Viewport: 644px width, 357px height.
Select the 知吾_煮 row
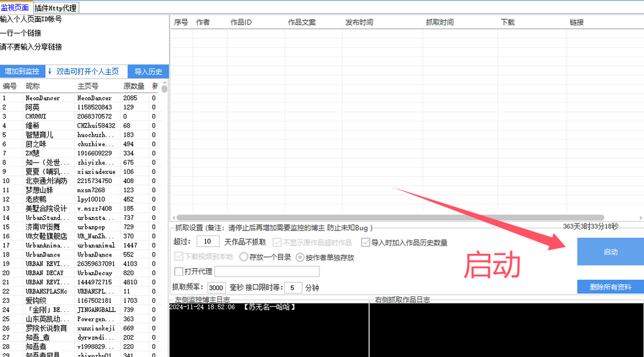80,337
